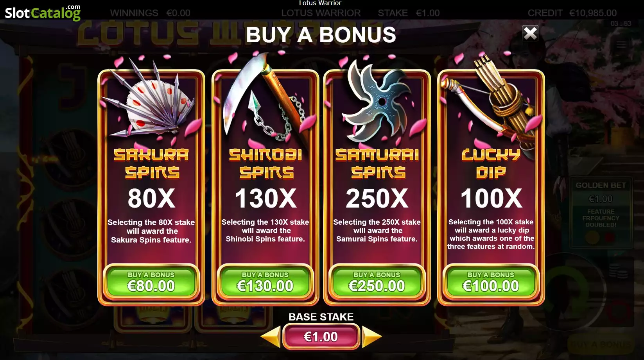This screenshot has width=644, height=360.
Task: Open the SlotCatalog.com logo link
Action: point(43,13)
